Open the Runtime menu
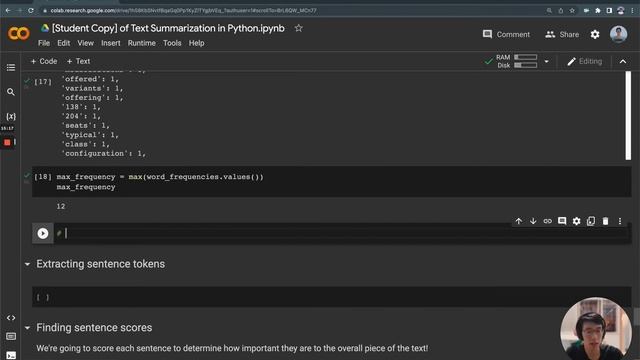This screenshot has height=360, width=640. click(142, 43)
